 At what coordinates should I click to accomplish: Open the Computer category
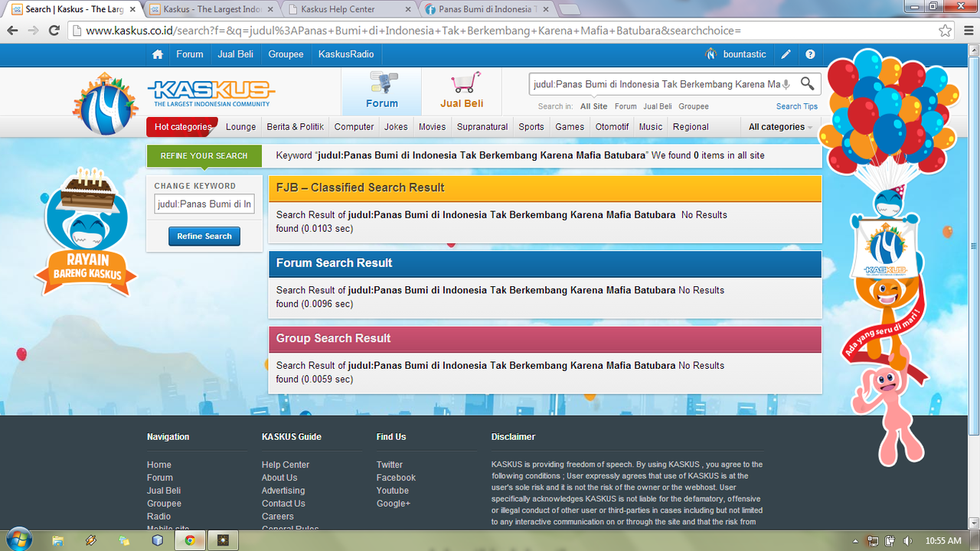(354, 127)
